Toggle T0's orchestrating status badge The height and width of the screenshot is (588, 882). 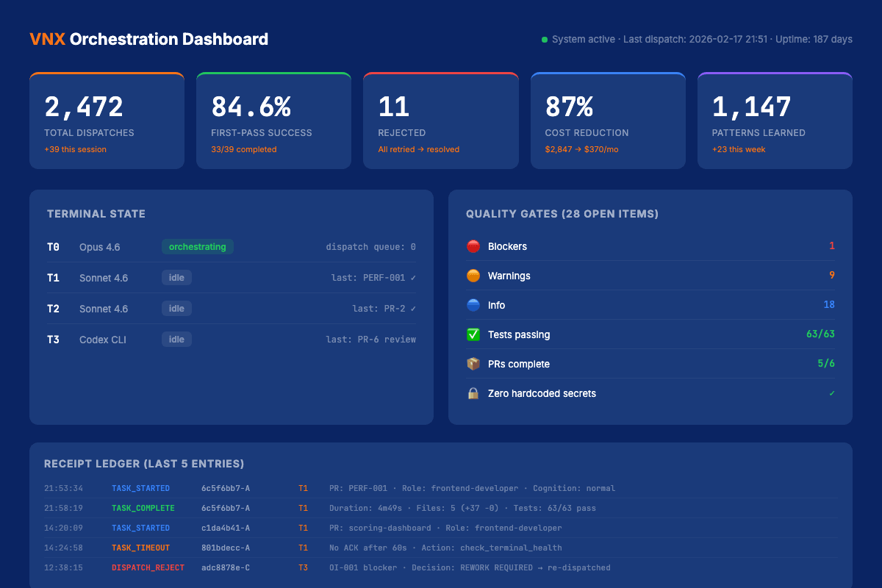pyautogui.click(x=197, y=247)
